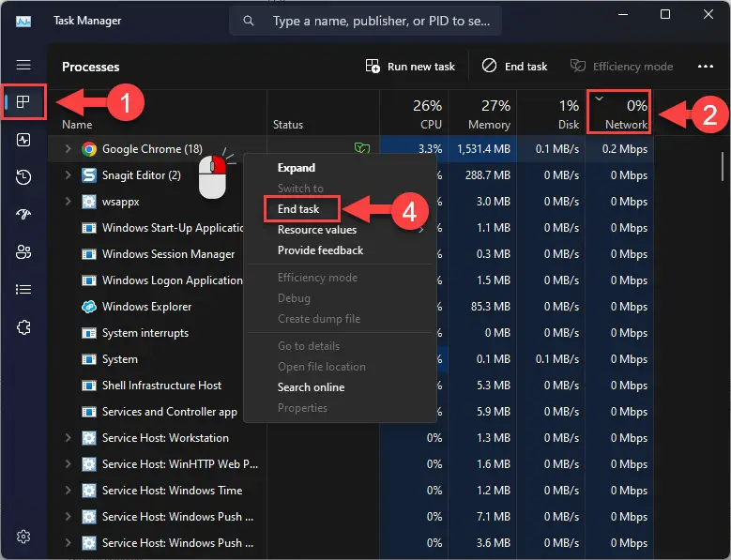Open the Details sidebar icon
The height and width of the screenshot is (560, 731).
pos(23,290)
